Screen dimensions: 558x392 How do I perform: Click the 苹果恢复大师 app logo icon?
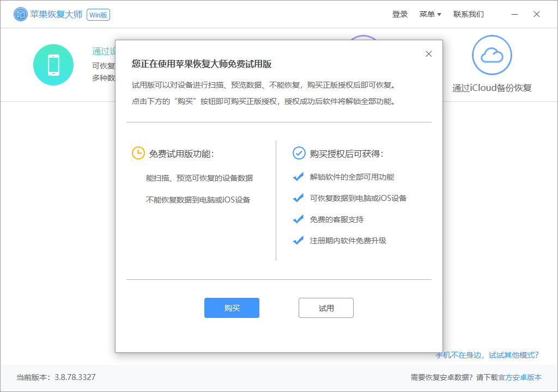pyautogui.click(x=21, y=14)
